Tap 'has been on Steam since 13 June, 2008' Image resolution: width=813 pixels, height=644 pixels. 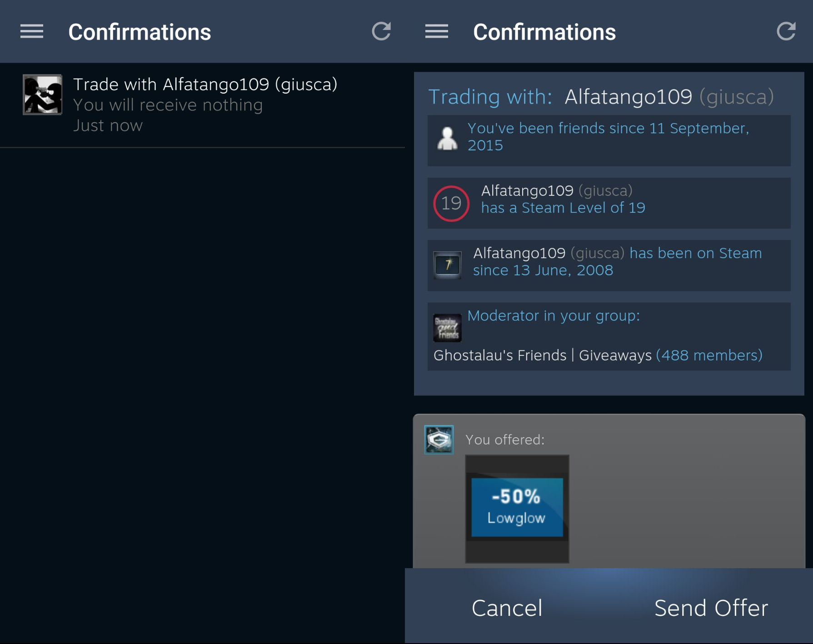[x=618, y=261]
